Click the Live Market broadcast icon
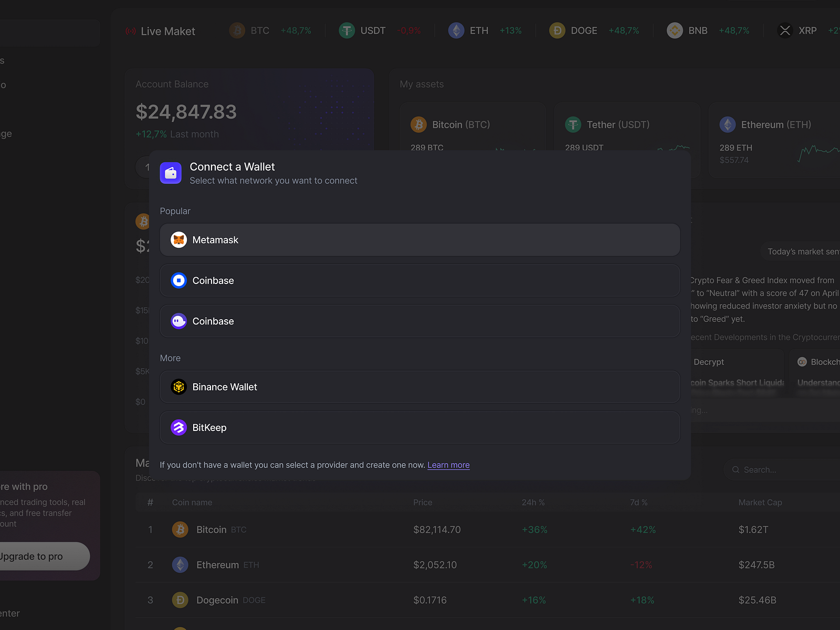Image resolution: width=840 pixels, height=630 pixels. (x=130, y=30)
